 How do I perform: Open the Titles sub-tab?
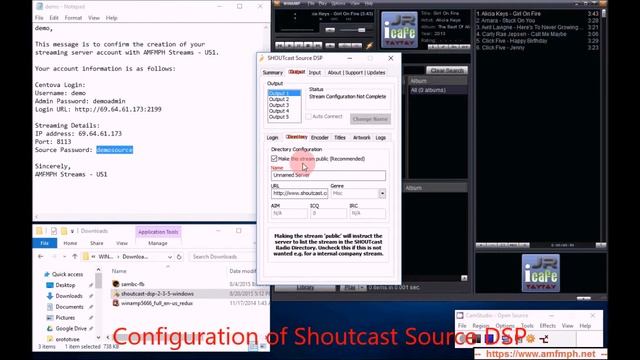click(340, 138)
